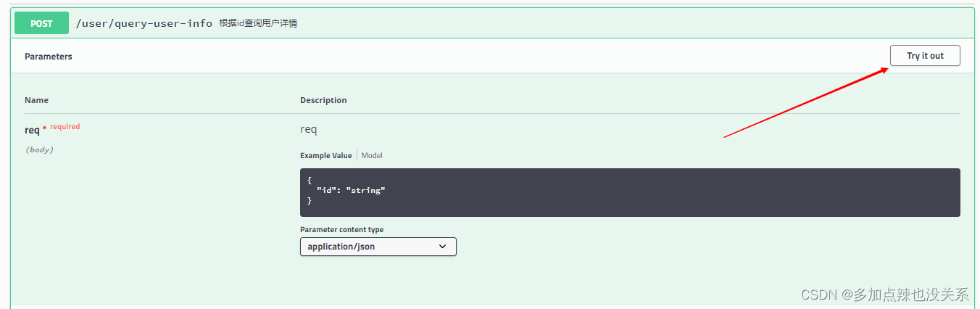Image resolution: width=980 pixels, height=309 pixels.
Task: Click the Try it out button
Action: (925, 56)
